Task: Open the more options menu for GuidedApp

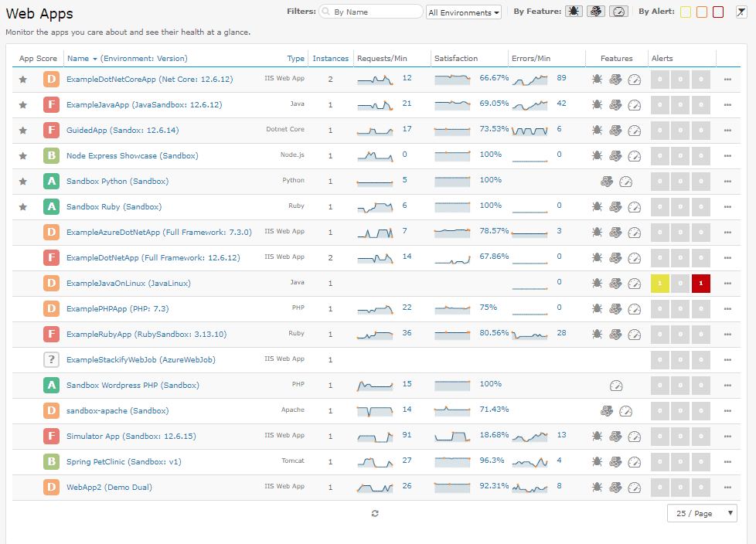Action: pyautogui.click(x=727, y=130)
